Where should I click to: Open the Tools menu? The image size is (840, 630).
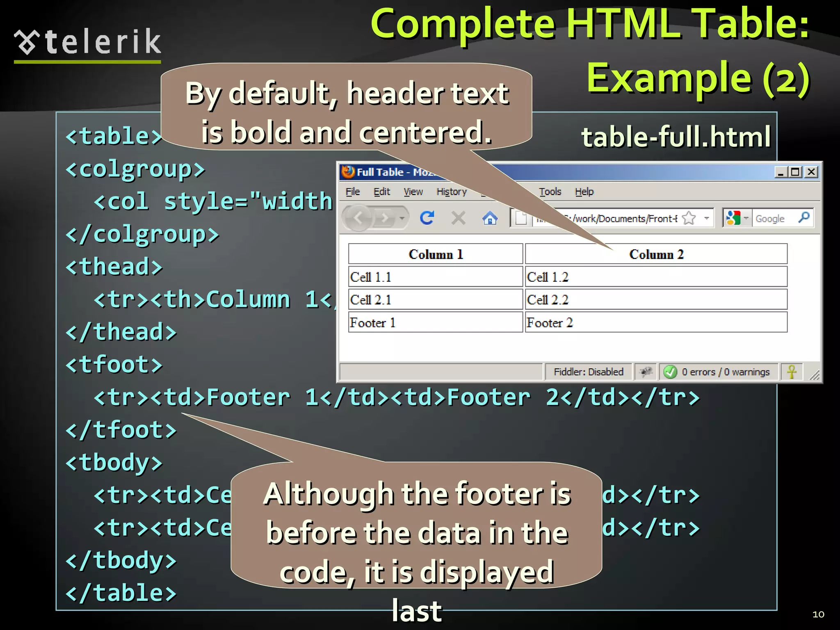[x=550, y=192]
